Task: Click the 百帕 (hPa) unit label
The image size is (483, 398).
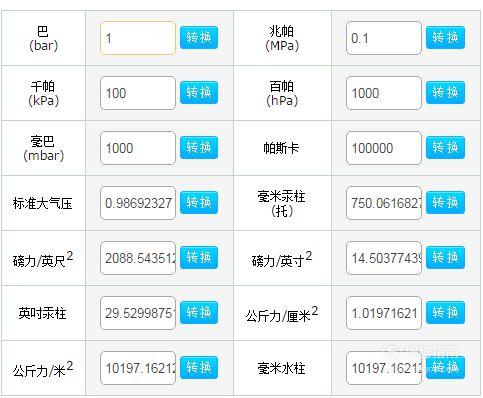Action: click(282, 93)
